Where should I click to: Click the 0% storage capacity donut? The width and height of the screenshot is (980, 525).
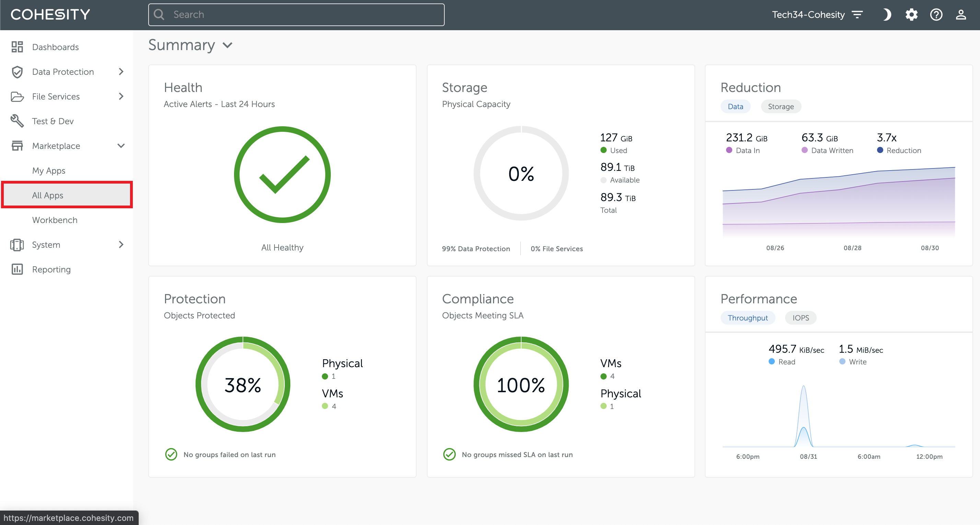521,174
